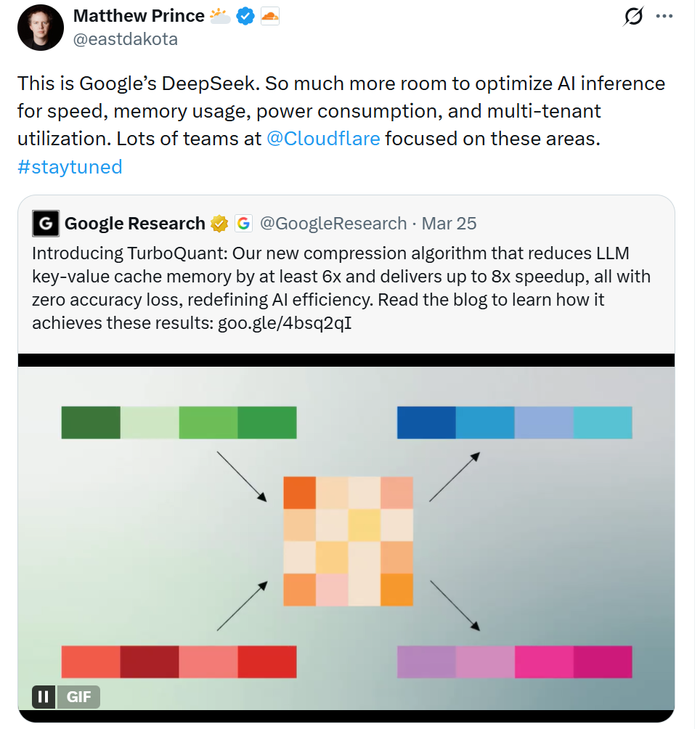
Task: Click the Cloudflare emoji beside Matthew Prince's name
Action: (270, 15)
